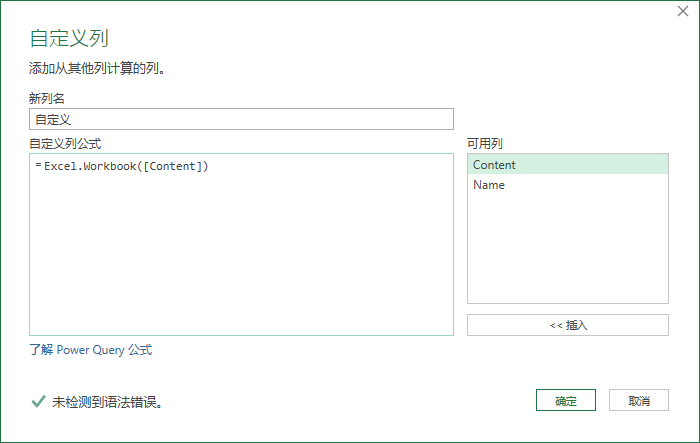Click the equals sign at formula start
Image resolution: width=700 pixels, height=443 pixels.
pos(38,166)
